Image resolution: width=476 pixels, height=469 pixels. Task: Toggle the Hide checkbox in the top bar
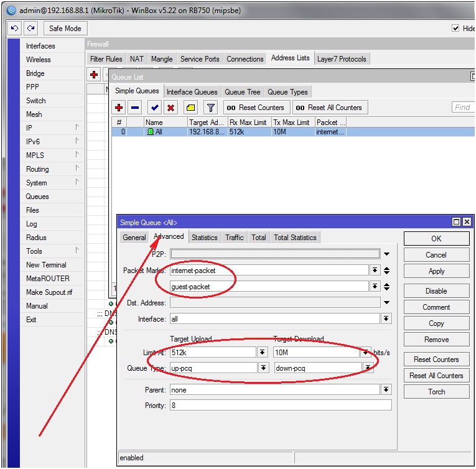[x=455, y=29]
